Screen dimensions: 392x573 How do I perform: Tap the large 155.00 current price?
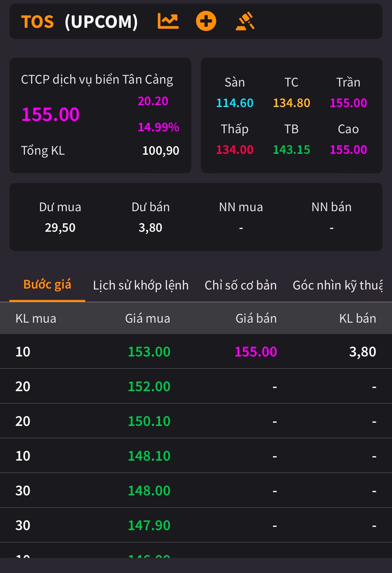pyautogui.click(x=50, y=114)
